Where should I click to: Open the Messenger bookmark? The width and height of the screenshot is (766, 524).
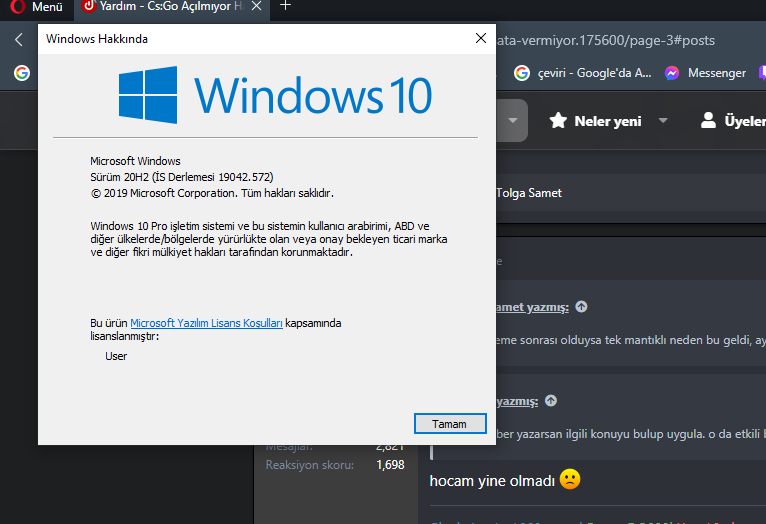[x=705, y=73]
